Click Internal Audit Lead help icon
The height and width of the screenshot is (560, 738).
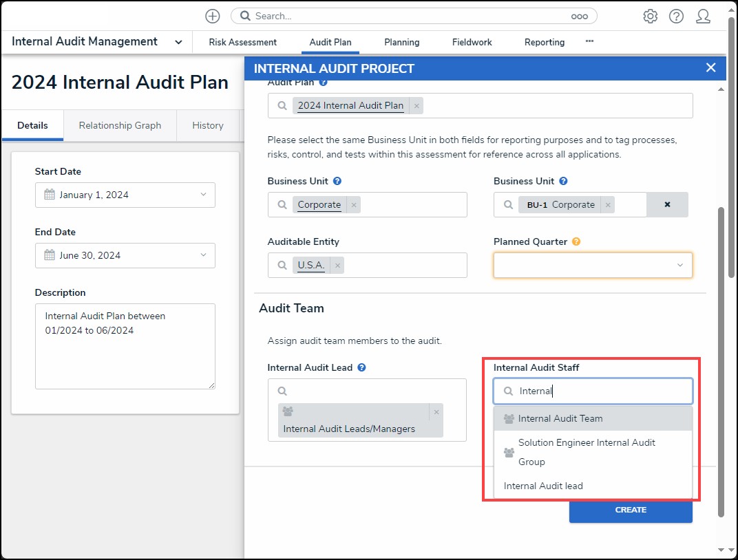[x=361, y=367]
